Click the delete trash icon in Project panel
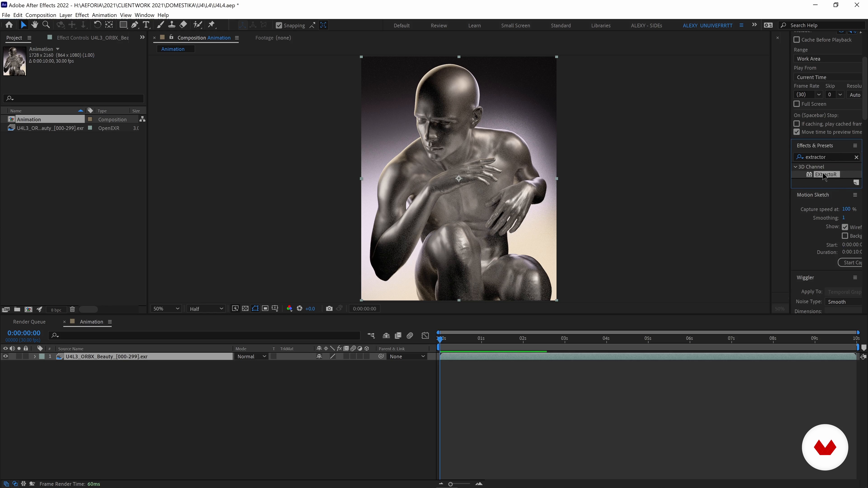The image size is (868, 488). click(x=72, y=310)
